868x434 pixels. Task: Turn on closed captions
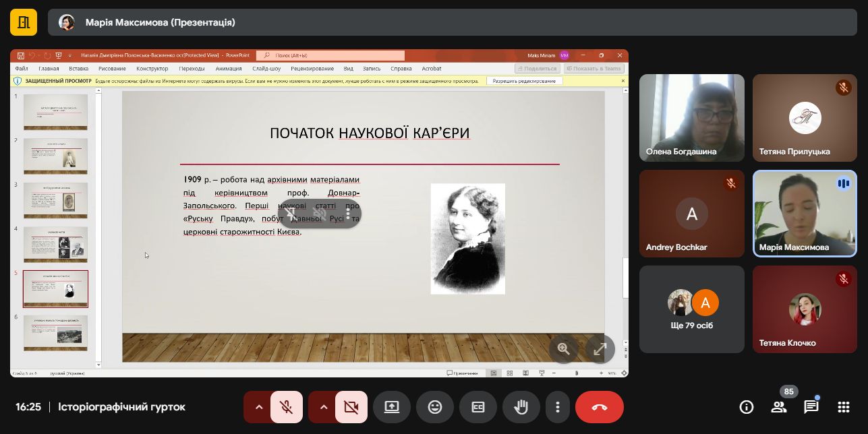point(478,407)
